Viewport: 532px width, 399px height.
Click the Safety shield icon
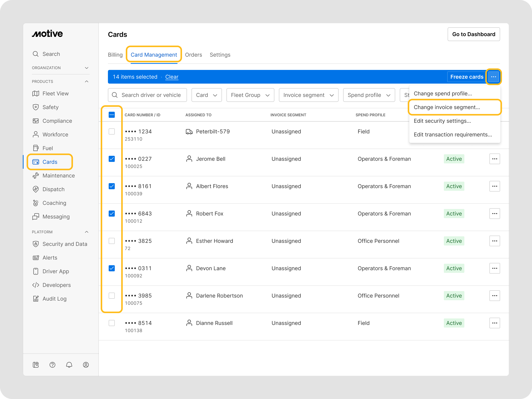[x=36, y=107]
